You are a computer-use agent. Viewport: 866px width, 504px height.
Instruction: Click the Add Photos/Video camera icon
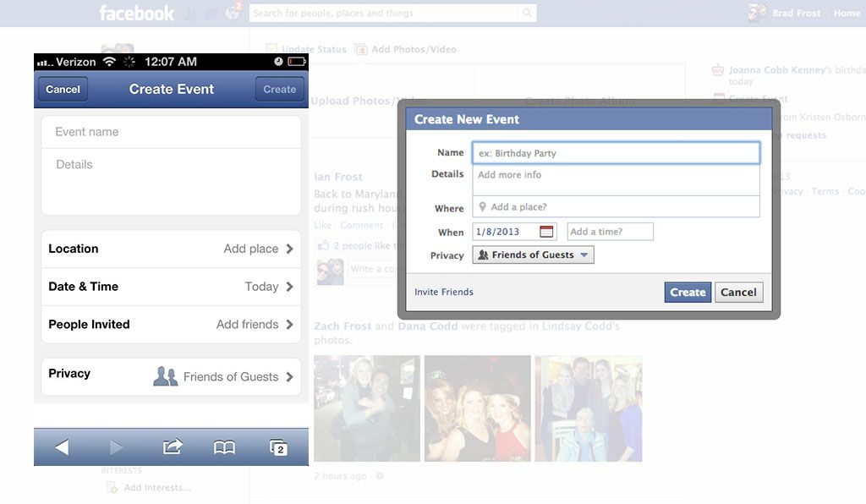(360, 49)
